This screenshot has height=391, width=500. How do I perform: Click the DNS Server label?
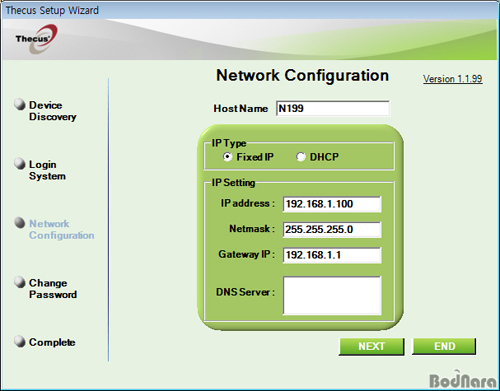[x=245, y=292]
